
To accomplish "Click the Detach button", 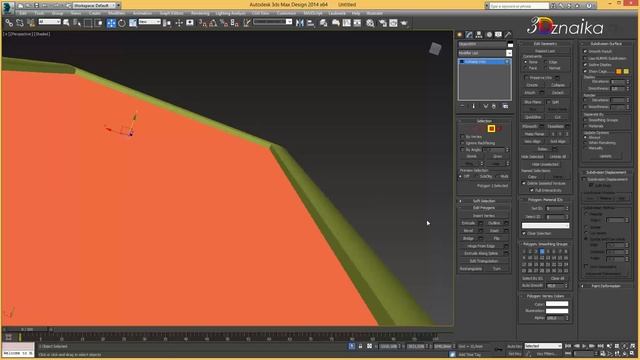I will pyautogui.click(x=558, y=93).
